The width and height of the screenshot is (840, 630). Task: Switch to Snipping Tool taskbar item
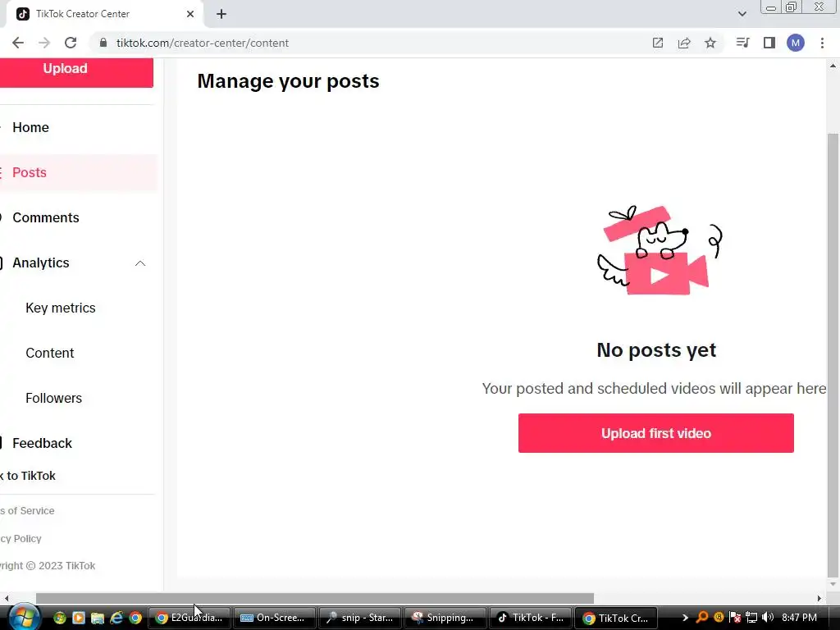(444, 618)
